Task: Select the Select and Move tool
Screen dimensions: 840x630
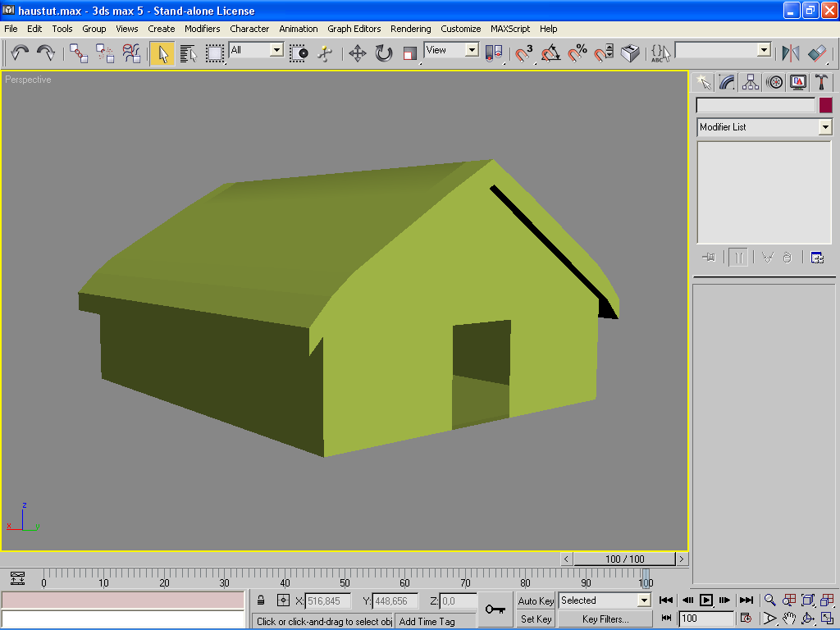Action: point(357,53)
